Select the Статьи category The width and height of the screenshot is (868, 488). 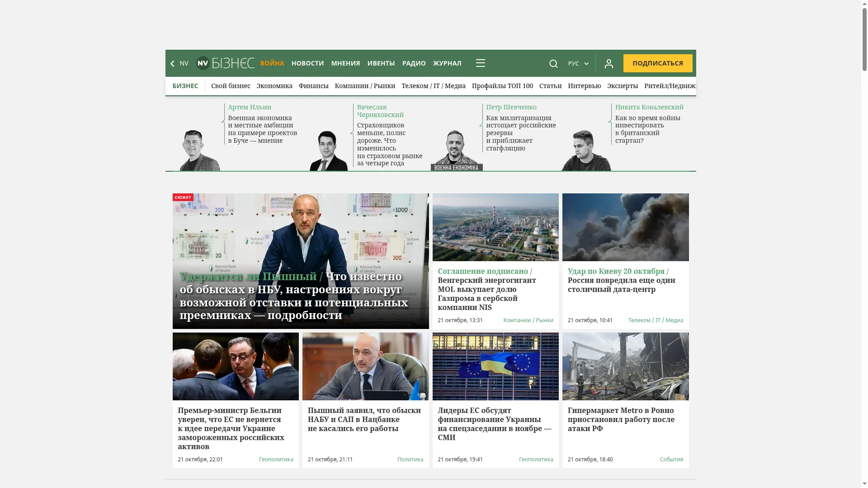[x=550, y=86]
